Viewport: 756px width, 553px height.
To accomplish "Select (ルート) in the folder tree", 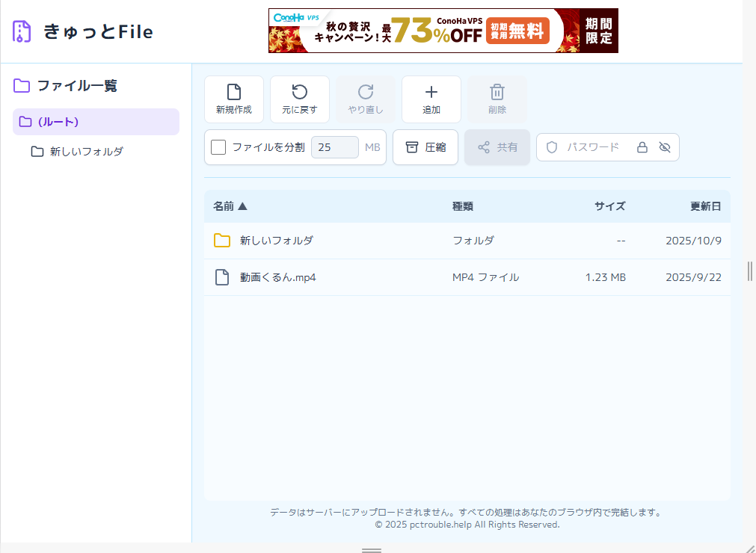I will coord(96,122).
